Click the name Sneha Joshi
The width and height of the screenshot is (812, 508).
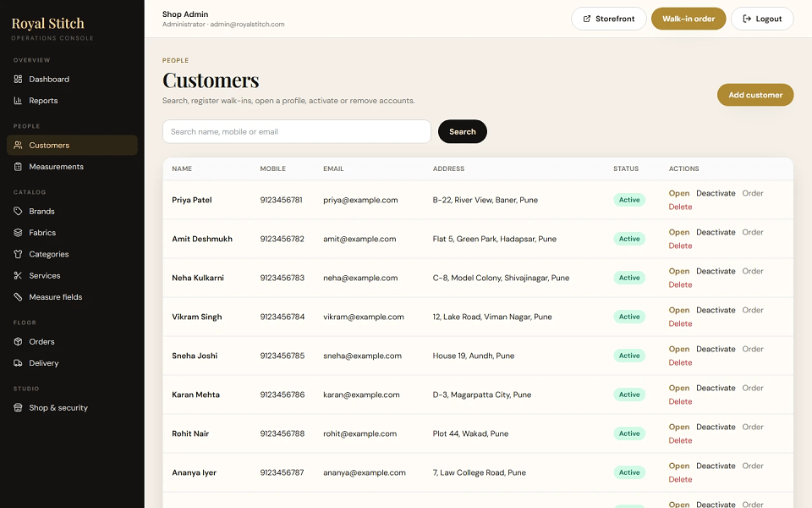point(195,356)
